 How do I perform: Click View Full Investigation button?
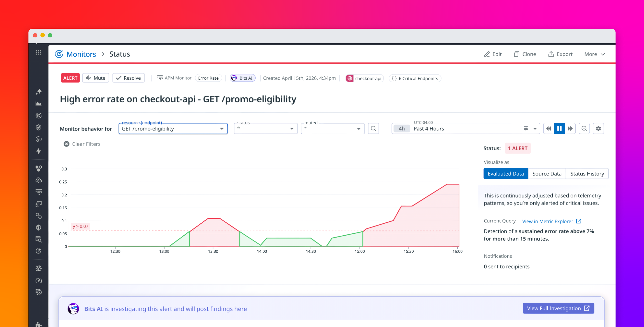click(558, 308)
